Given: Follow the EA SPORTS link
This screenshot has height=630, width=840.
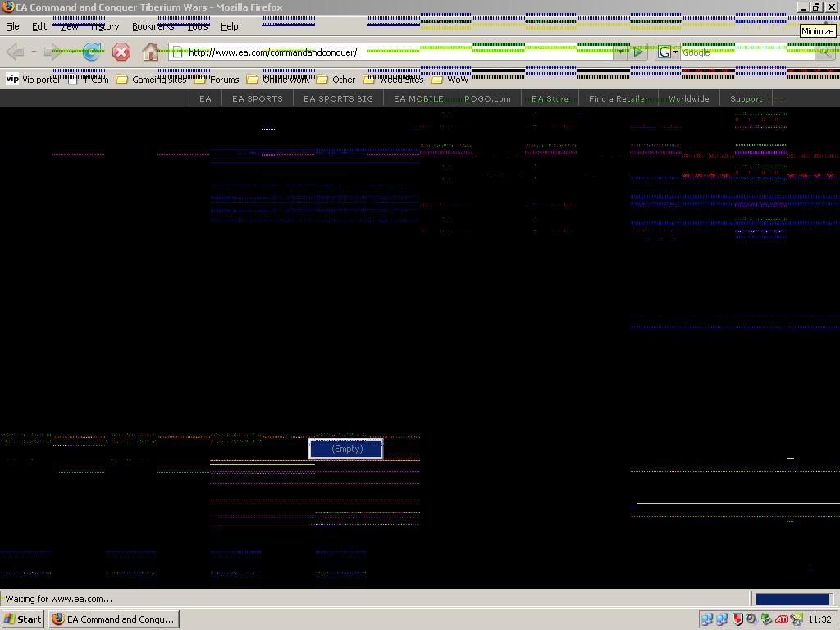Looking at the screenshot, I should point(257,98).
